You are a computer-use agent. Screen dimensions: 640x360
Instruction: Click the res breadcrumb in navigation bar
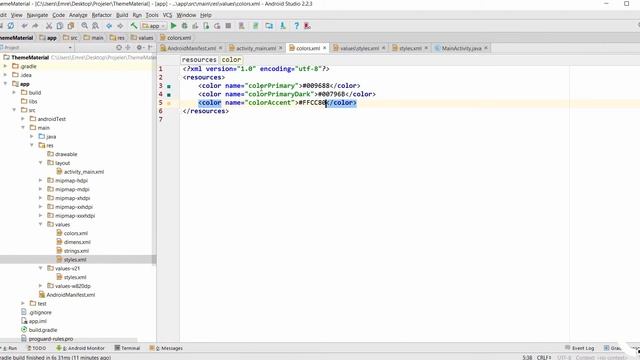pyautogui.click(x=117, y=38)
